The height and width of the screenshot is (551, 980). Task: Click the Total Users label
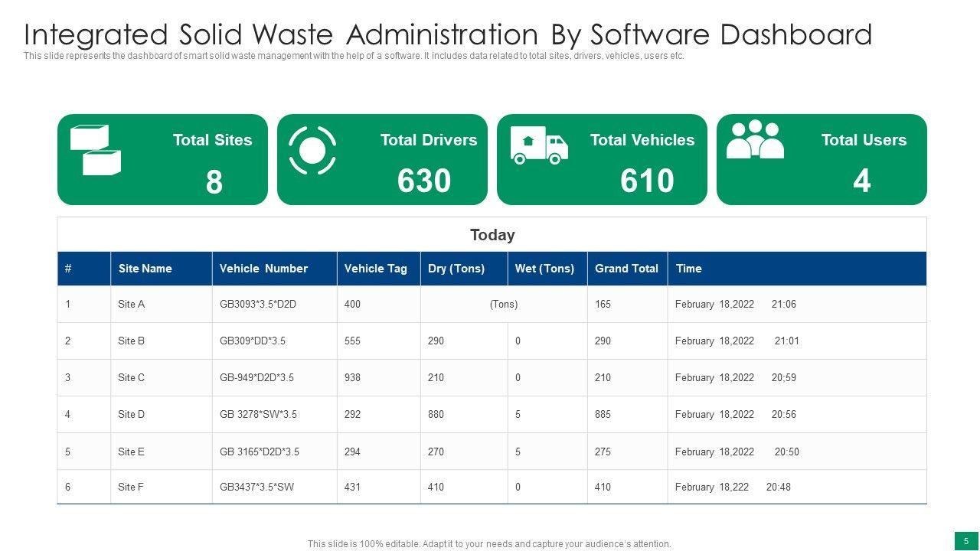tap(864, 140)
